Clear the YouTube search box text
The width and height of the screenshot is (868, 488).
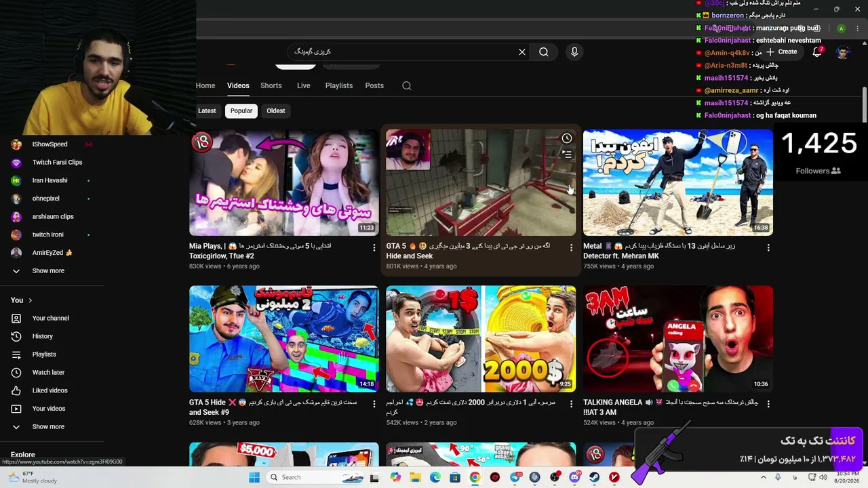[522, 52]
